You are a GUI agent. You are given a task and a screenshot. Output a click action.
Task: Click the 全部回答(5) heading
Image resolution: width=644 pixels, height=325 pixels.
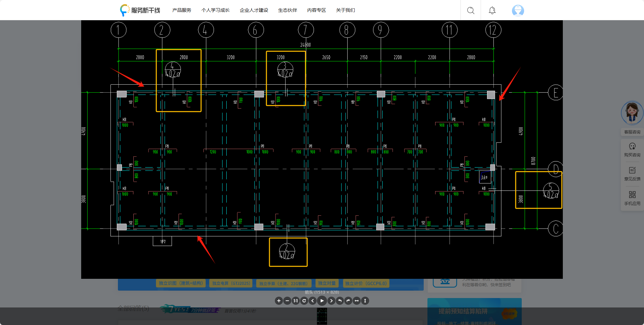(133, 308)
